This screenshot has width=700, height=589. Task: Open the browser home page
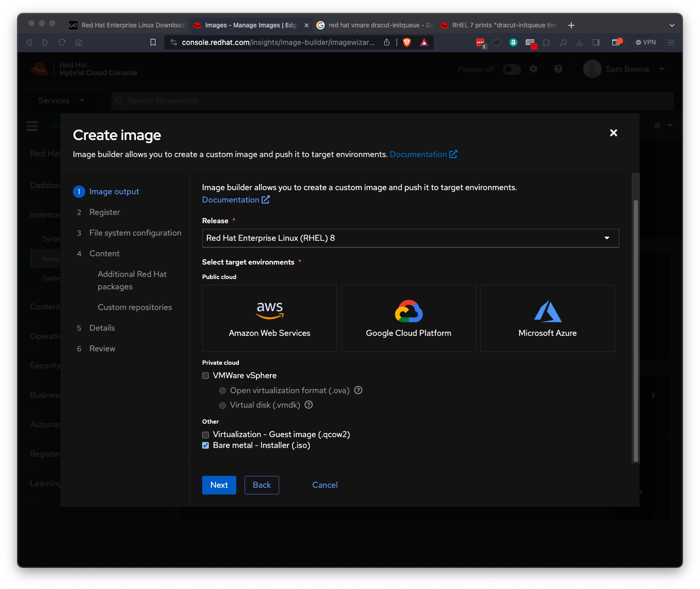(79, 42)
